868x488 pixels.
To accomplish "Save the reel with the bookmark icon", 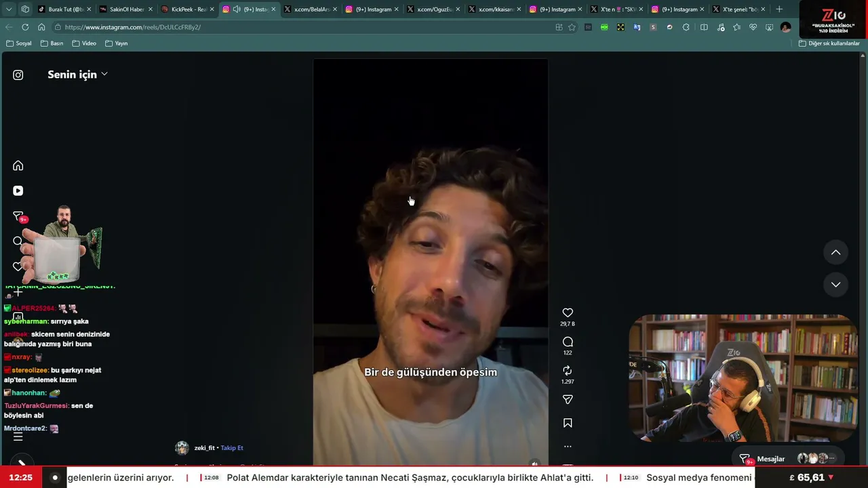I will (x=568, y=423).
